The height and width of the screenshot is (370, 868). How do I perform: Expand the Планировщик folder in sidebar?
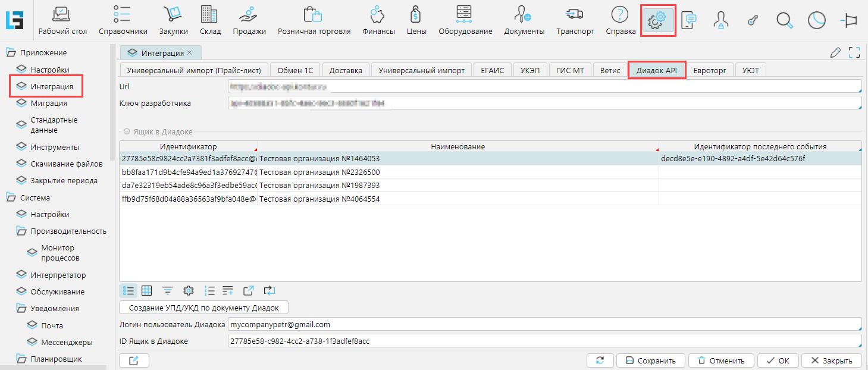pyautogui.click(x=21, y=359)
